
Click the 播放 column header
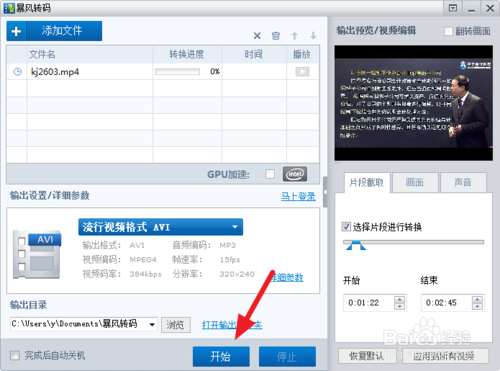303,54
